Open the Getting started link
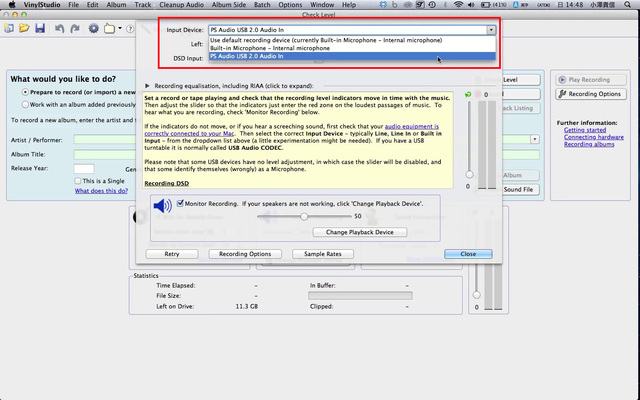 585,130
